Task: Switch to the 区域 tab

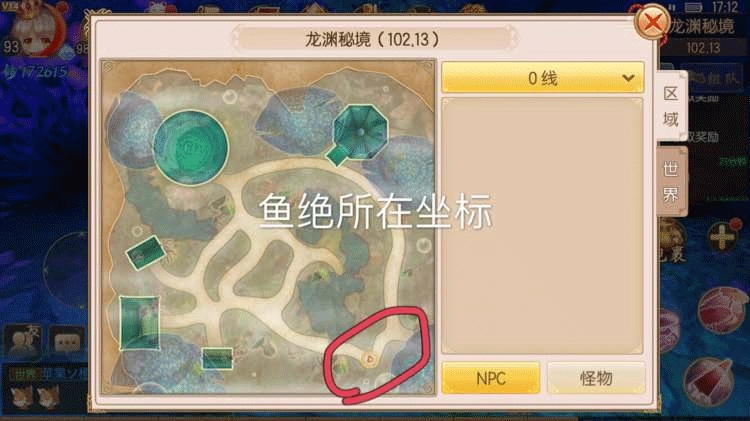Action: (671, 106)
